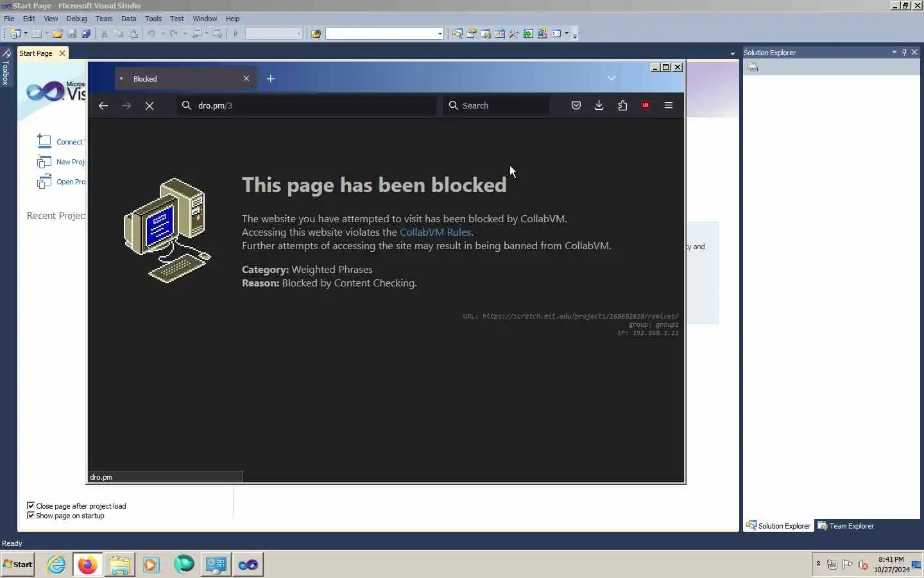
Task: Click Open Project link on Start Page
Action: 71,182
